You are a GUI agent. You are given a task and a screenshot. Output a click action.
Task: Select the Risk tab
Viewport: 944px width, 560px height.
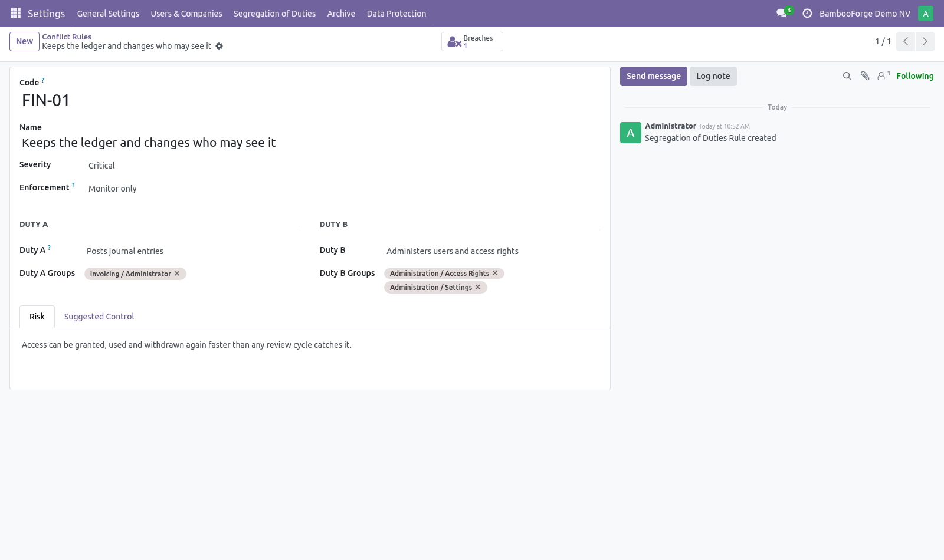[37, 317]
